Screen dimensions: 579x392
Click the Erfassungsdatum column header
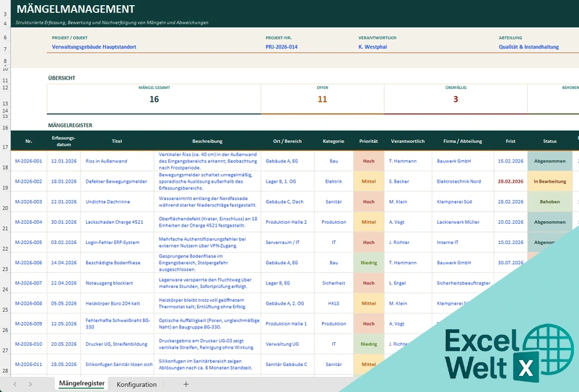pyautogui.click(x=64, y=141)
